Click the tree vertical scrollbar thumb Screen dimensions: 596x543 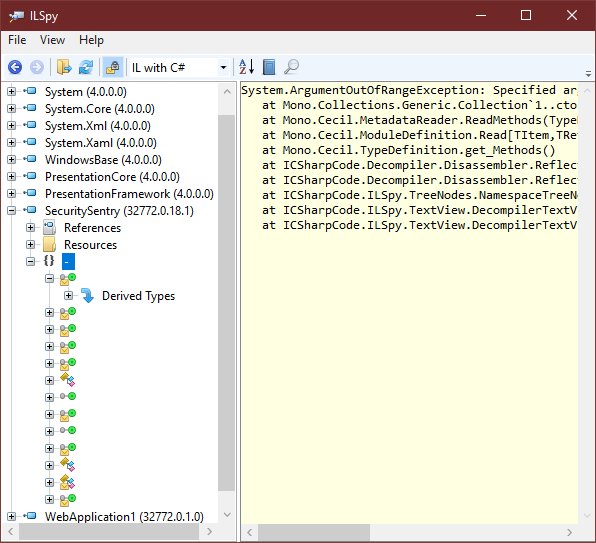pyautogui.click(x=227, y=303)
